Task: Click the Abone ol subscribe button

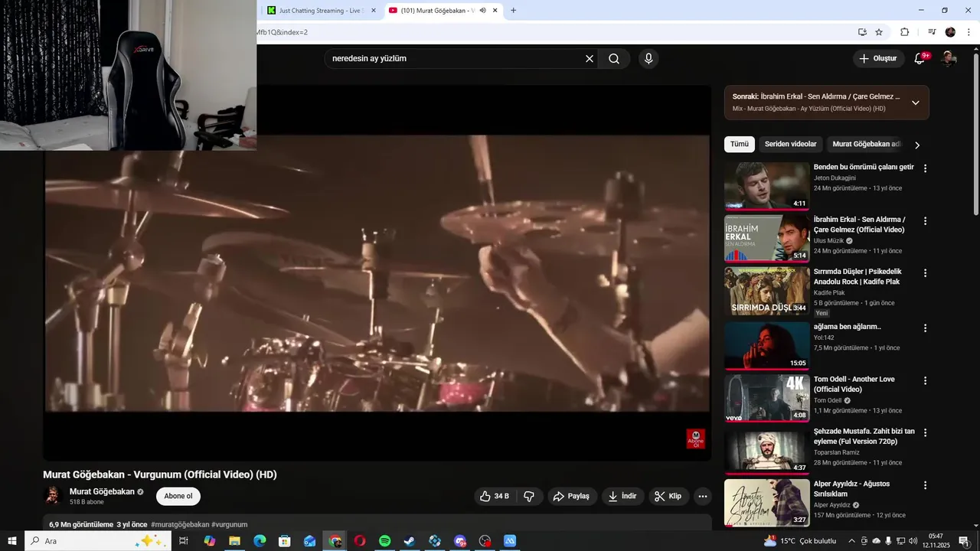Action: (178, 496)
